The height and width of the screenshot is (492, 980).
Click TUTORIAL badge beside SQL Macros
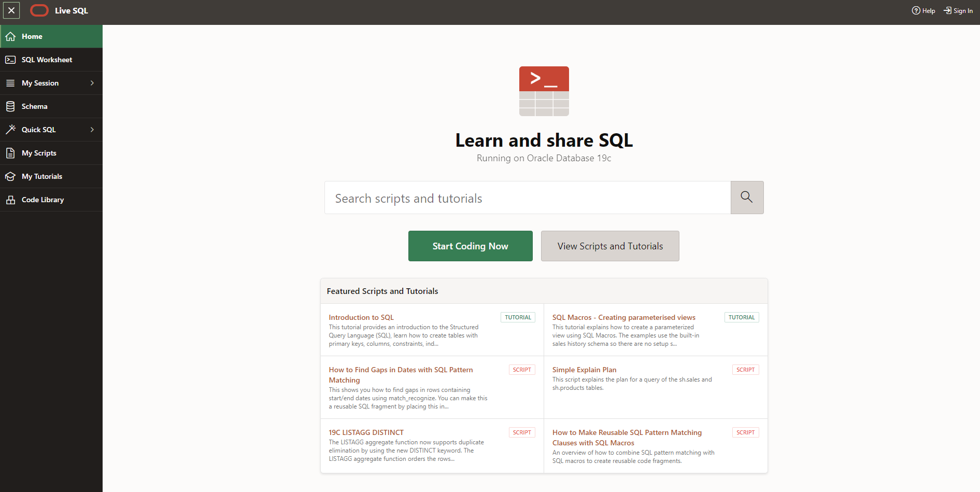(x=742, y=317)
